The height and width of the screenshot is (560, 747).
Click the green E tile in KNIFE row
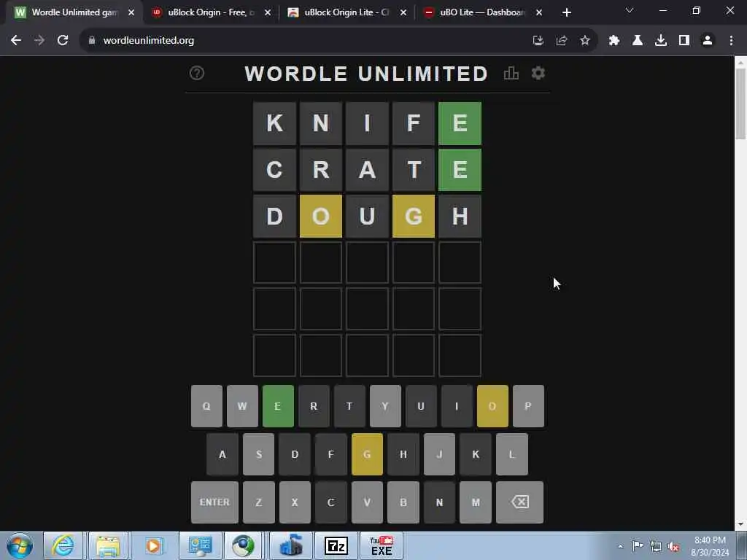(460, 123)
